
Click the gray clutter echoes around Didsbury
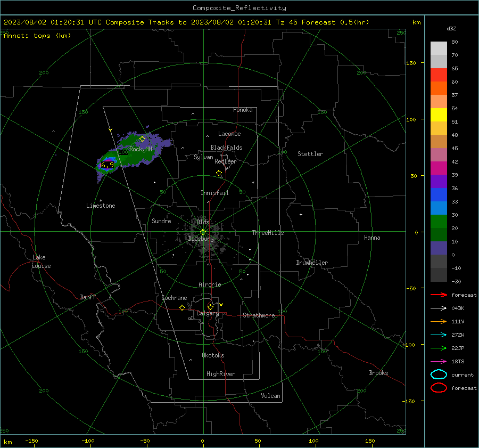tap(203, 237)
